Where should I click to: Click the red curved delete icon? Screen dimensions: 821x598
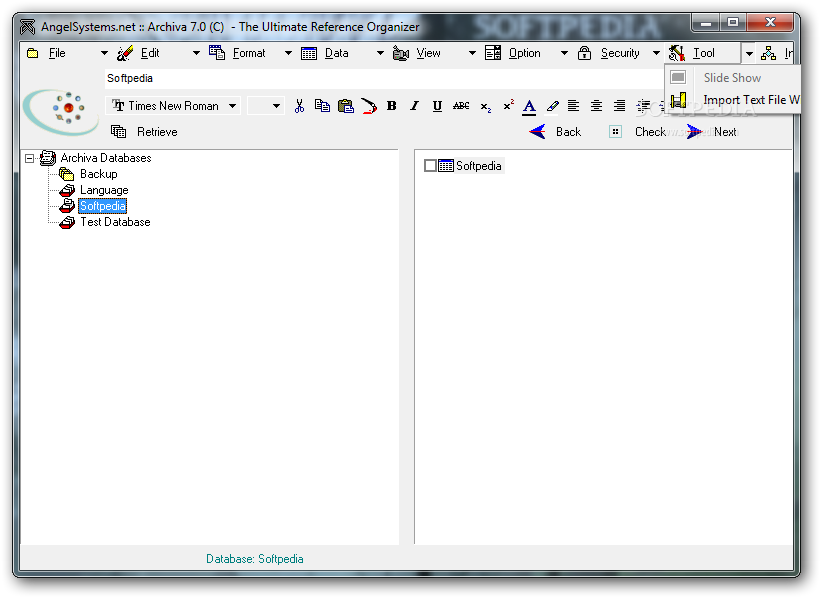369,106
